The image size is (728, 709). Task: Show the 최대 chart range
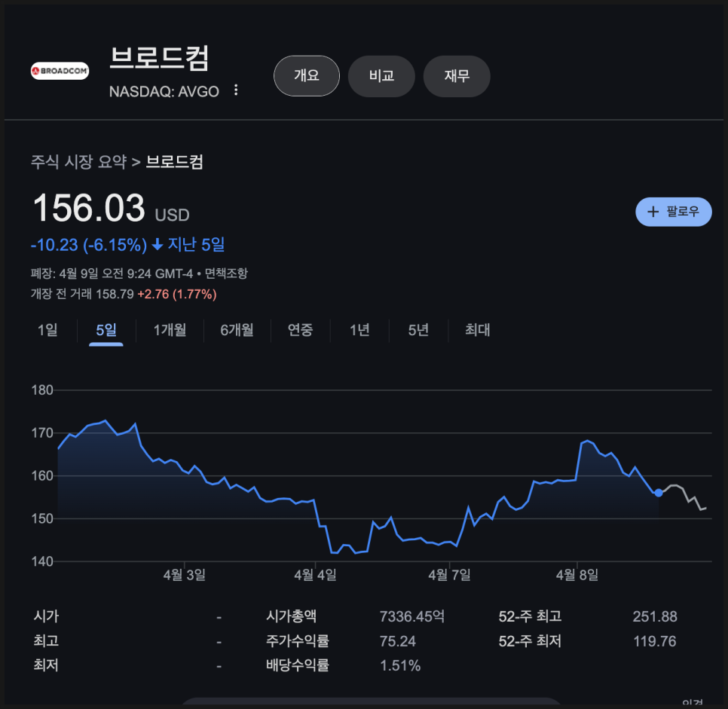[477, 330]
